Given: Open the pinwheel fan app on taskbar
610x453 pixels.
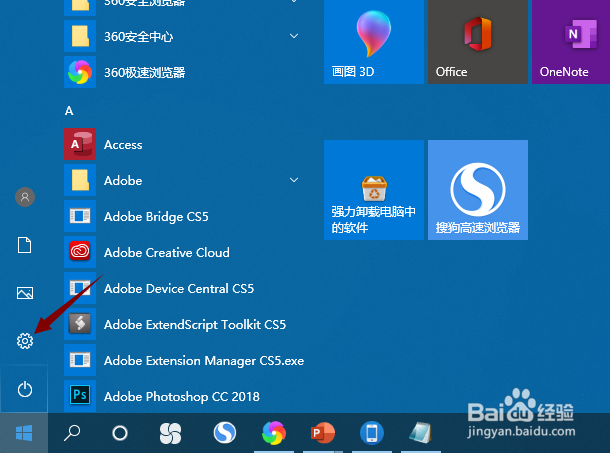Looking at the screenshot, I should [x=170, y=433].
